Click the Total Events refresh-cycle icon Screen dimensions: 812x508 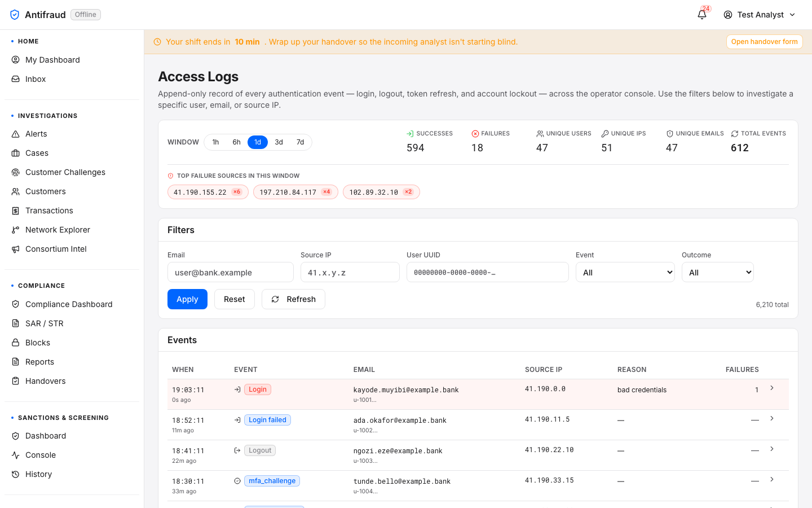pos(735,134)
